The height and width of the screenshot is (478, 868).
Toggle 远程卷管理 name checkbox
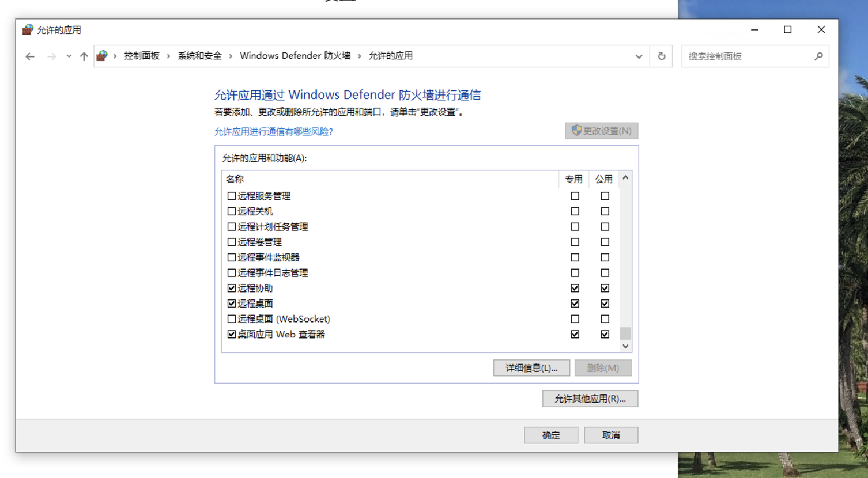[232, 242]
